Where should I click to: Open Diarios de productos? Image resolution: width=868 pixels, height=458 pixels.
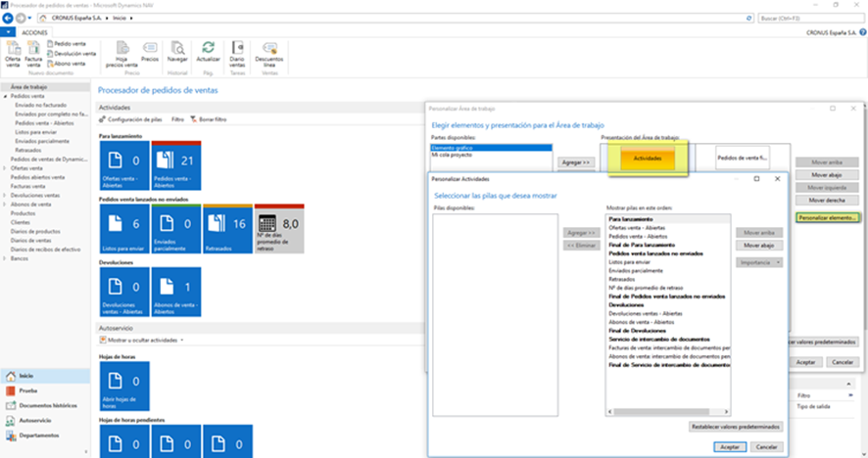[x=35, y=232]
